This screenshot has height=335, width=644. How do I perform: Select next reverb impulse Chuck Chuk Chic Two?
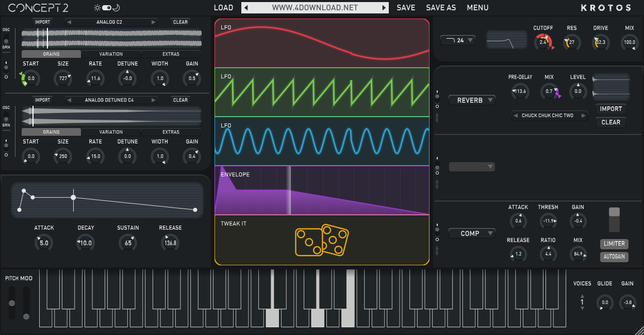click(x=584, y=116)
